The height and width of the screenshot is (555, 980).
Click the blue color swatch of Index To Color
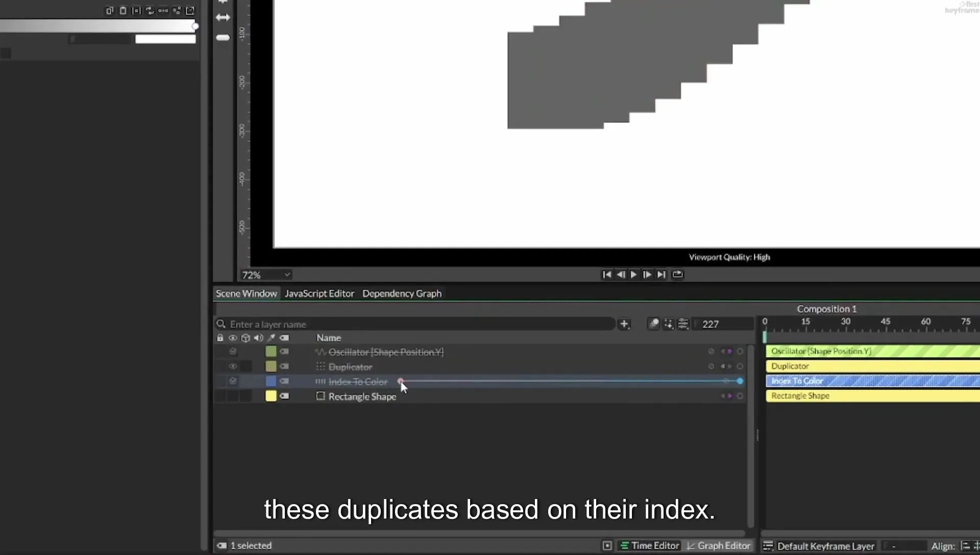click(271, 381)
